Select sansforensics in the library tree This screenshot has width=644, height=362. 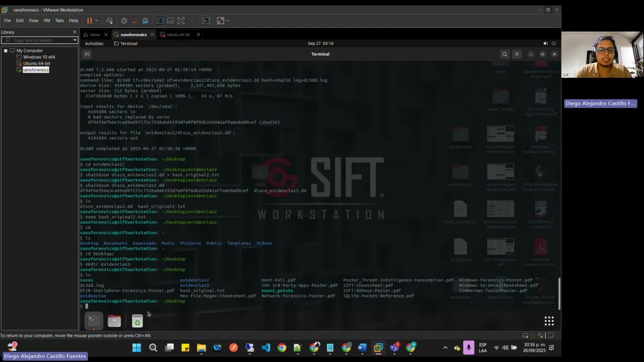click(36, 70)
